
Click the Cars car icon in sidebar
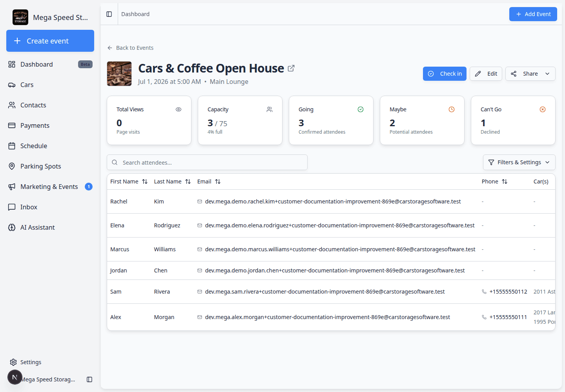pos(12,85)
